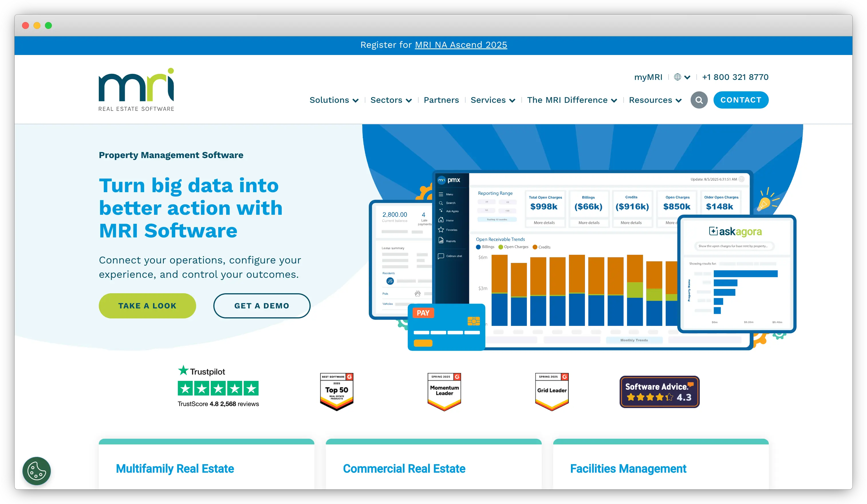
Task: Expand the Services dropdown menu
Action: 493,100
